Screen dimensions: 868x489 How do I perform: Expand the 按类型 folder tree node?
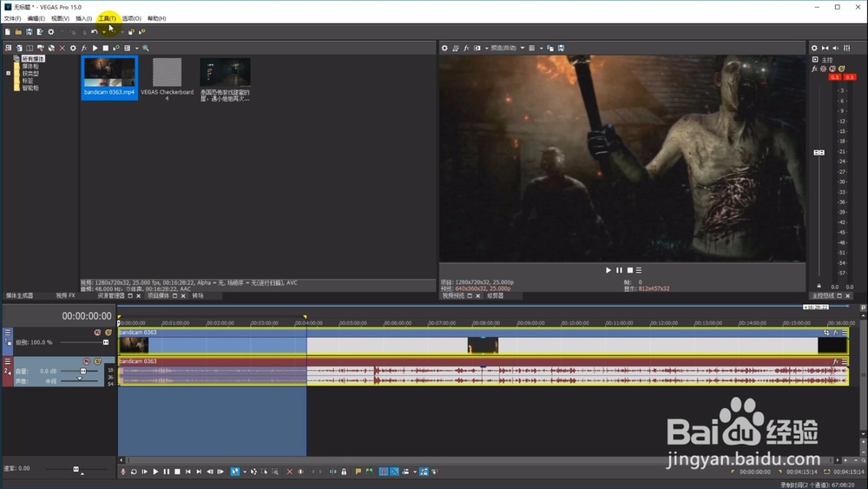click(x=9, y=73)
